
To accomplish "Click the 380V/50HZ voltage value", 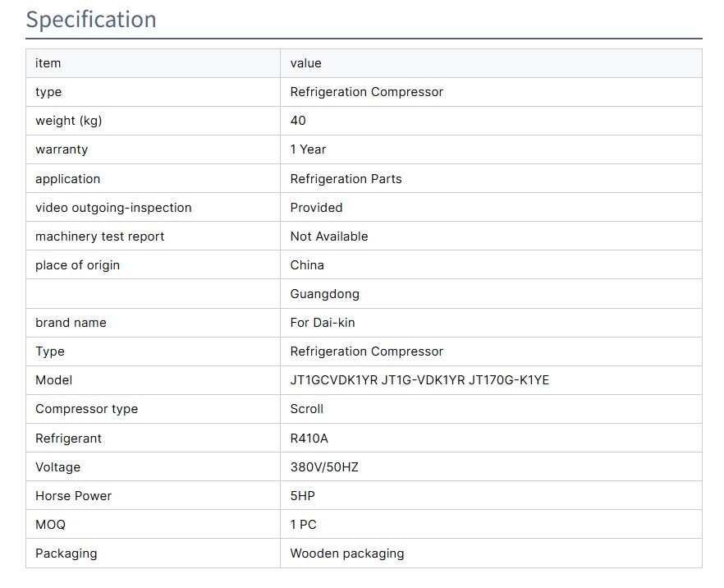I will (x=324, y=467).
